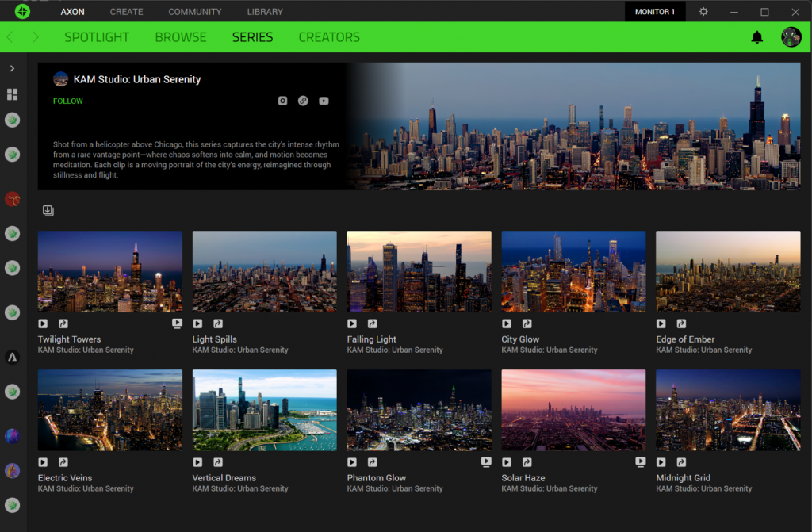Open the sidebar icon with letter A
812x532 pixels.
click(13, 357)
